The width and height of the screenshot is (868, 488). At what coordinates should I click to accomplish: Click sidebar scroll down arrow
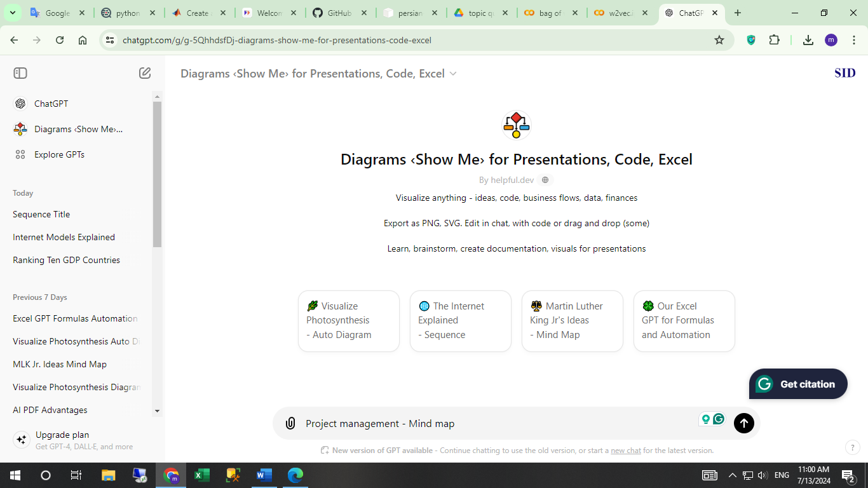(158, 411)
